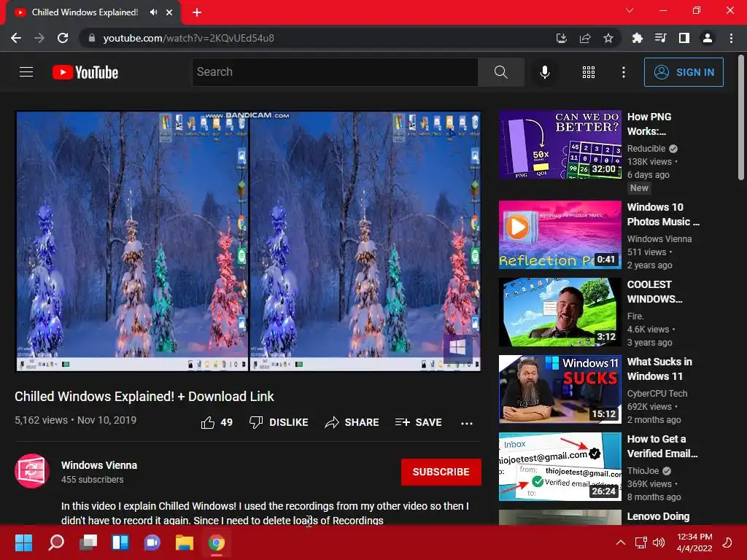Open What Sucks in Windows 11 title
This screenshot has width=747, height=560.
coord(659,369)
